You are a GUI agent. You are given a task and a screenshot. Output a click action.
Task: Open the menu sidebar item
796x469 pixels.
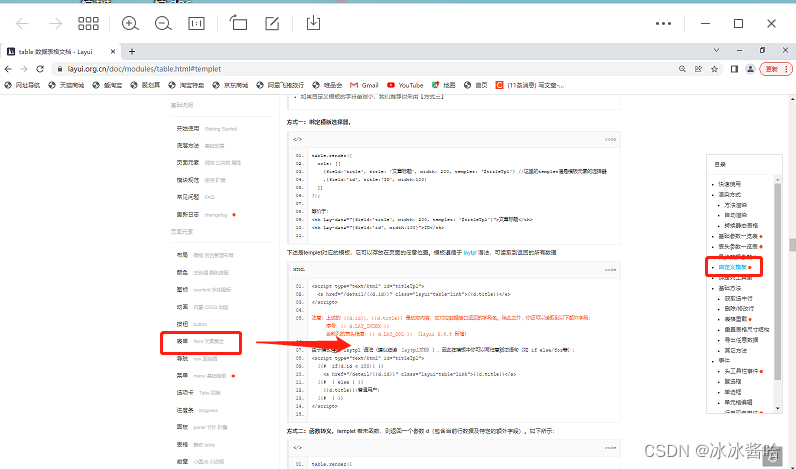[203, 376]
